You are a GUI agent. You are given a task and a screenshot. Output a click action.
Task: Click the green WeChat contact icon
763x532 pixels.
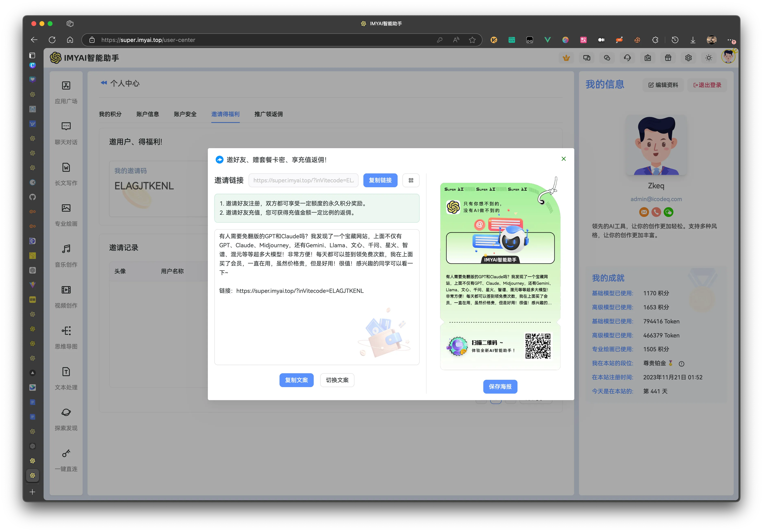click(x=668, y=212)
